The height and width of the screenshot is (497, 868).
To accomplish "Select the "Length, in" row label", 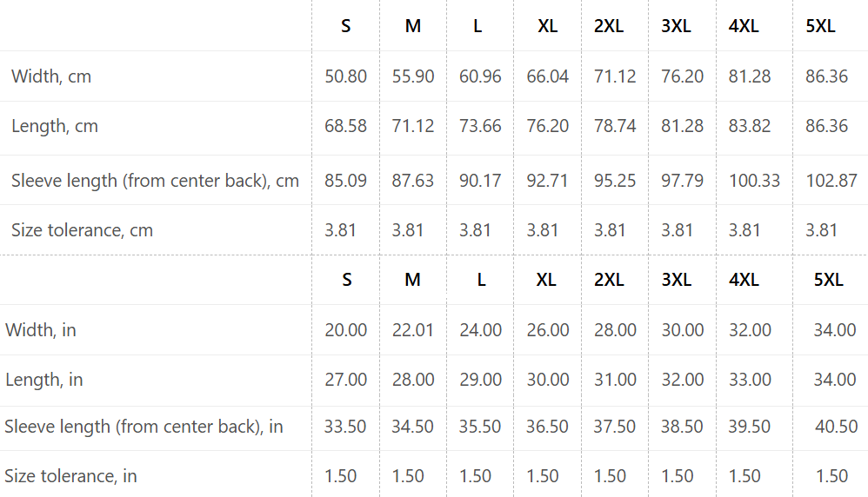I will click(x=44, y=380).
